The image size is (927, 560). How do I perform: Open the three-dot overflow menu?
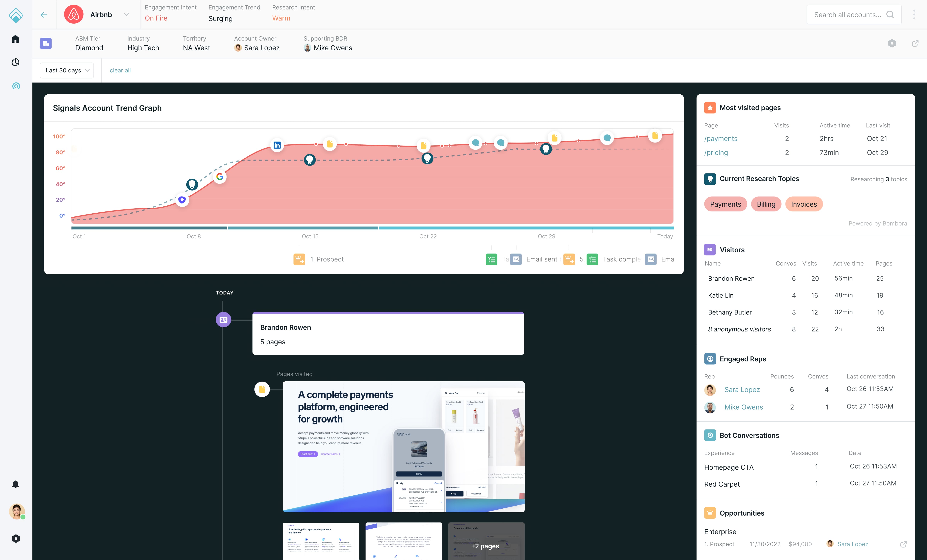pyautogui.click(x=914, y=15)
